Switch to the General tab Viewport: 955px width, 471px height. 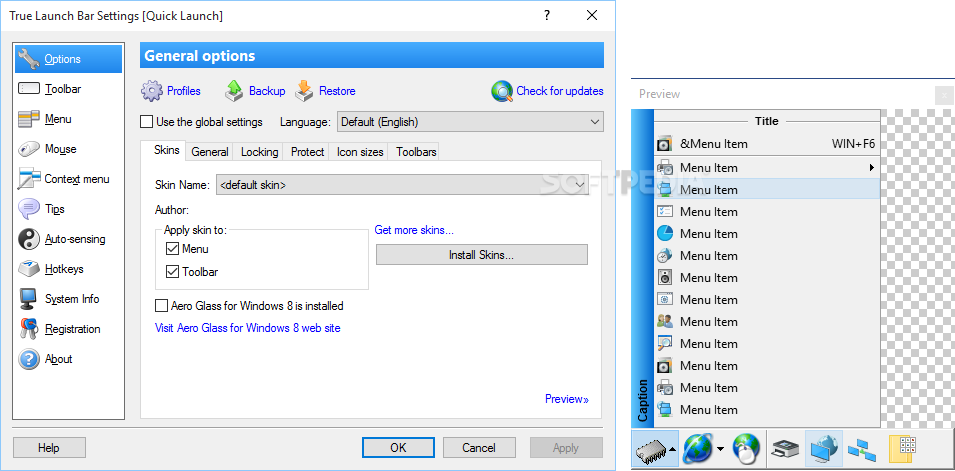point(210,152)
